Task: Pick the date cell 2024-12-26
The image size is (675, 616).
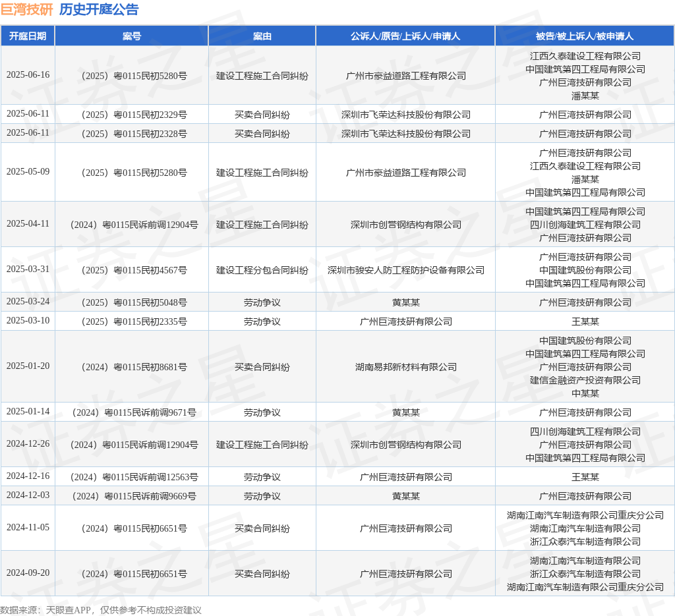Action: pos(28,444)
